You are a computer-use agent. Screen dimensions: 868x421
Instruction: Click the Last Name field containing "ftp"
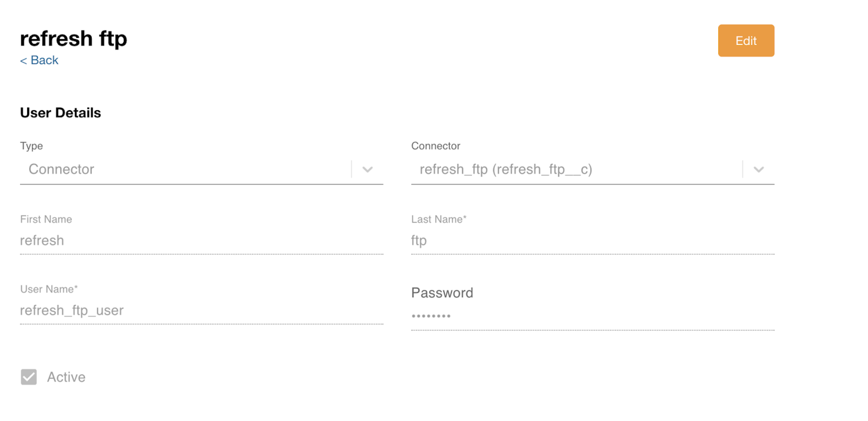click(592, 241)
